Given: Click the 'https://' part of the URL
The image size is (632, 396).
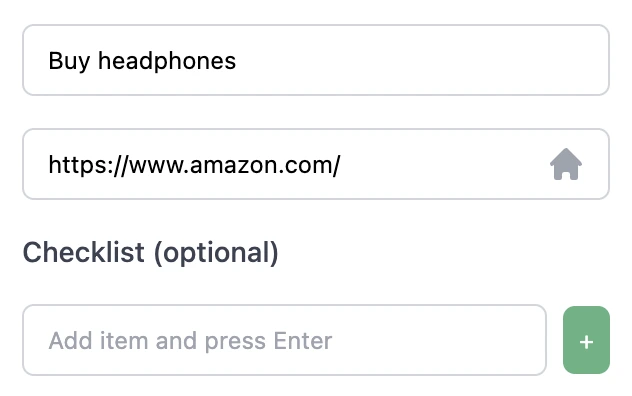Looking at the screenshot, I should click(88, 165).
